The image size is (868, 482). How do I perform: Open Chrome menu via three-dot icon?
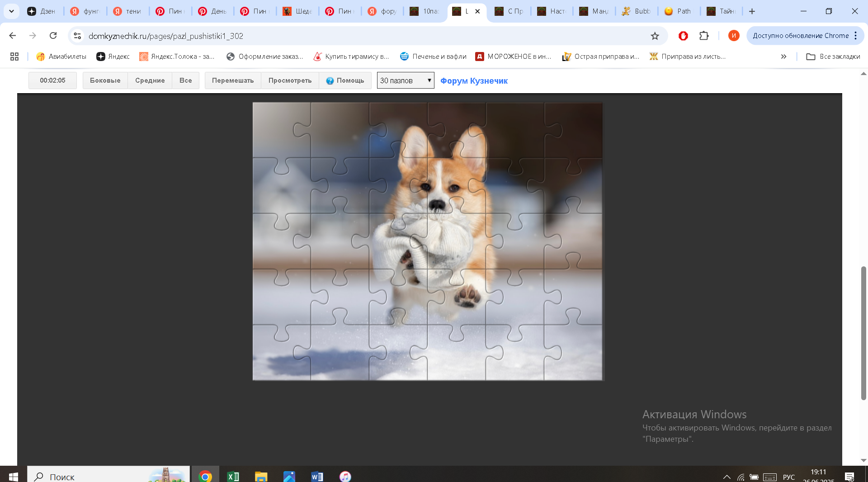click(856, 36)
